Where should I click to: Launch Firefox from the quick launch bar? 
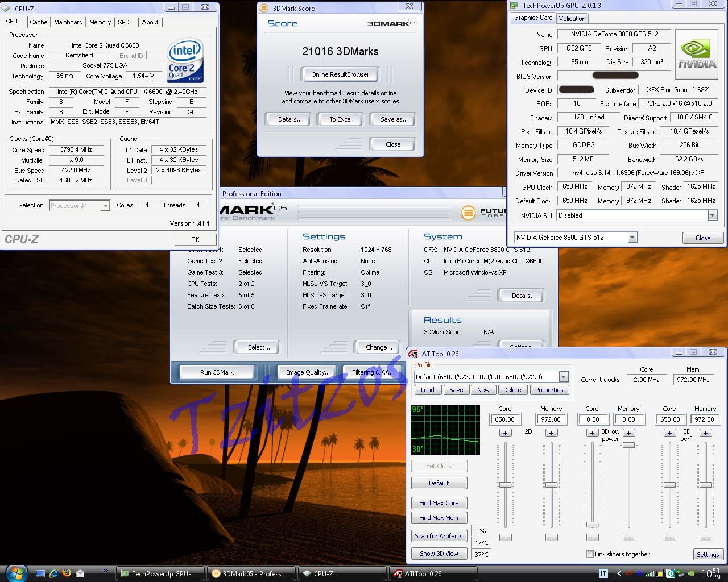67,573
